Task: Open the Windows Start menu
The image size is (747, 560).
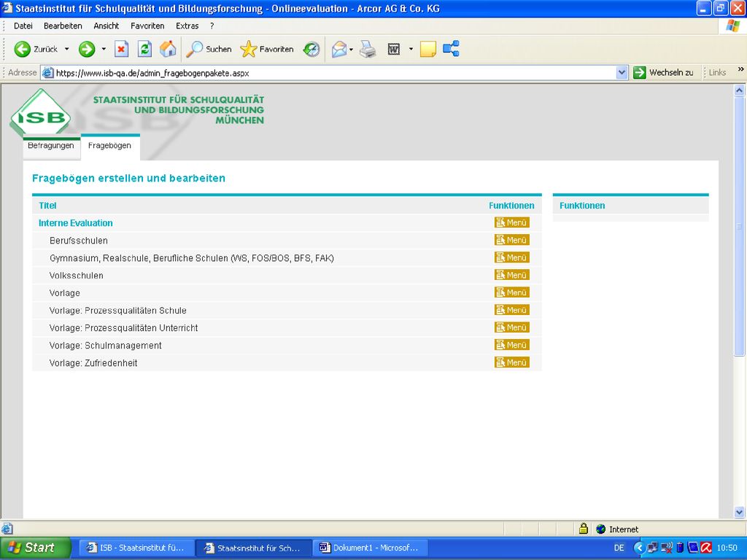Action: [35, 548]
